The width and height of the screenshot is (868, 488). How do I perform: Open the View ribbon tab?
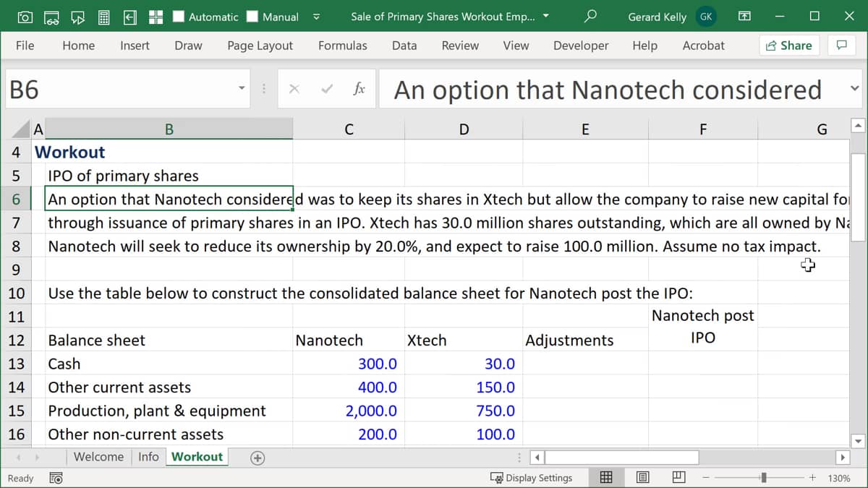pos(516,46)
